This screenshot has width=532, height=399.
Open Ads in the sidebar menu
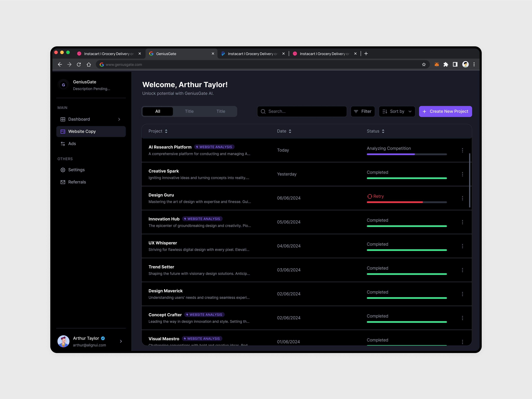72,144
